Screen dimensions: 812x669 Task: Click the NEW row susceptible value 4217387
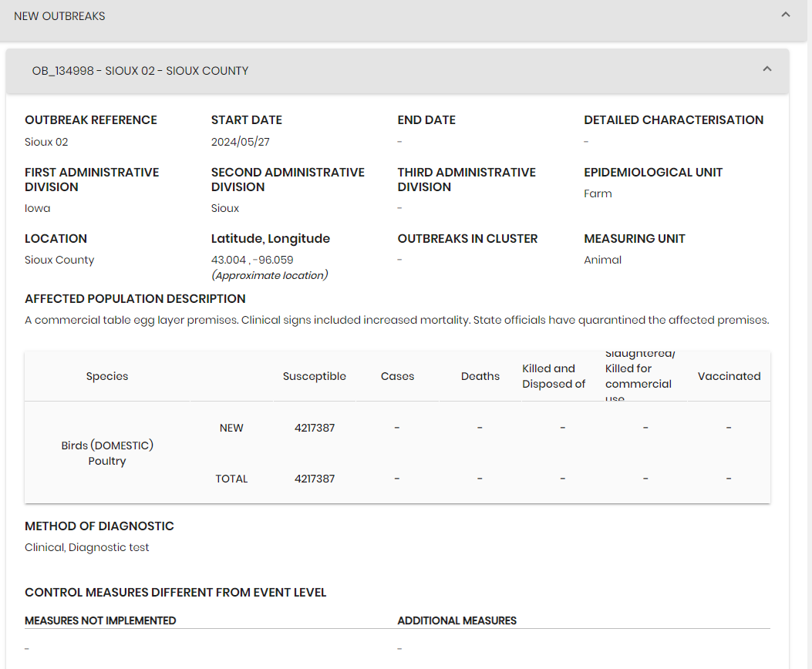pyautogui.click(x=315, y=428)
